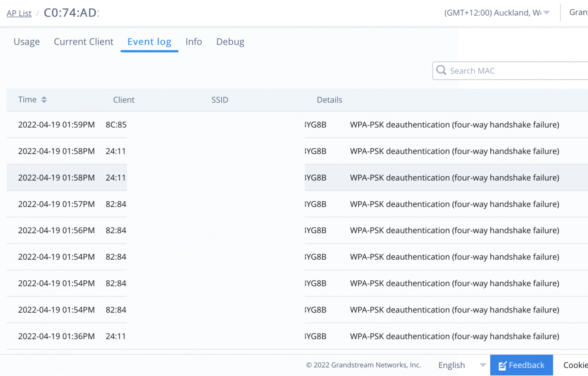Open the Auckland timezone selector
The image size is (588, 376).
(494, 13)
